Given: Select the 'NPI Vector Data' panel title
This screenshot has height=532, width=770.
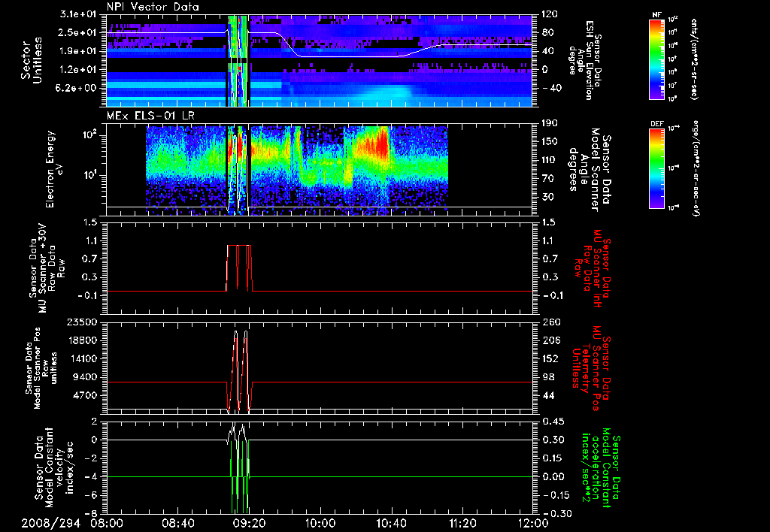Looking at the screenshot, I should click(x=153, y=7).
